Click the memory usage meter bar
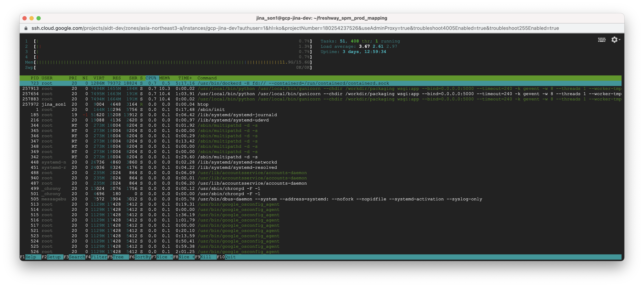 coord(173,62)
